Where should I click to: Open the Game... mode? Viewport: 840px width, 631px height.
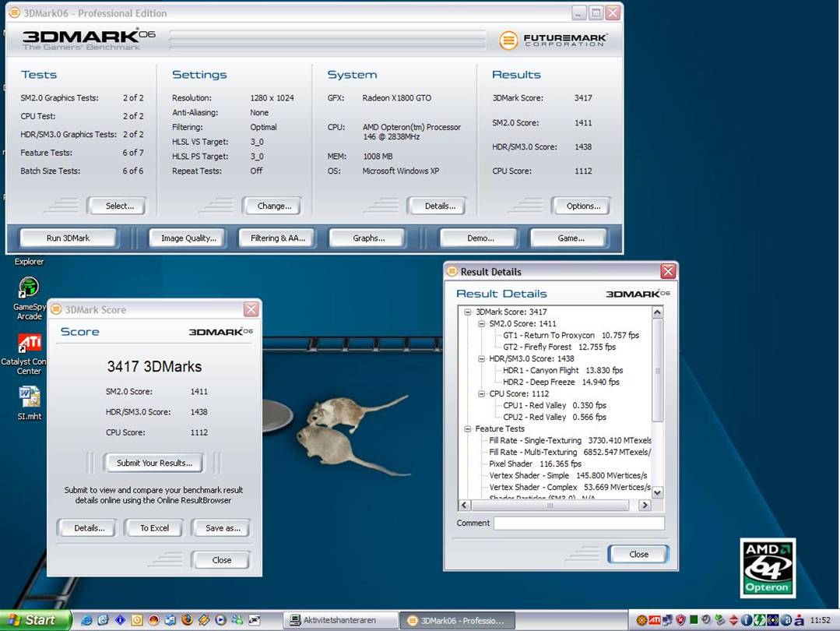(x=571, y=238)
